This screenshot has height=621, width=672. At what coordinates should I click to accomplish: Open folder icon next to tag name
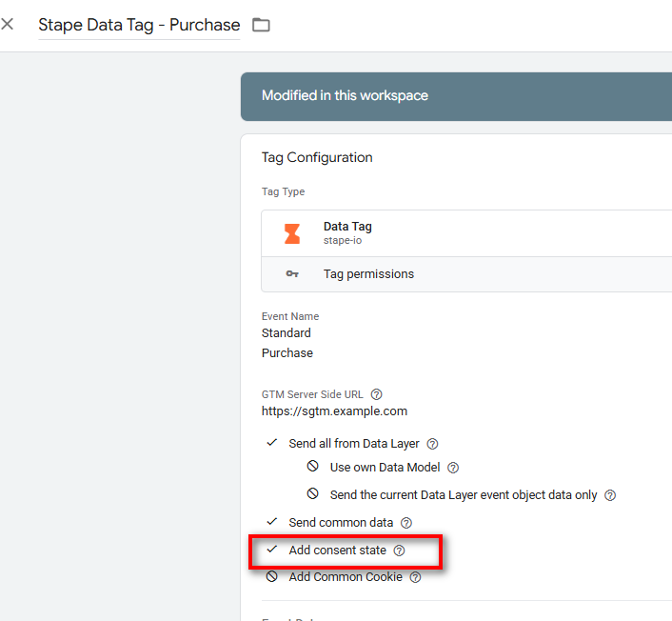pos(261,25)
